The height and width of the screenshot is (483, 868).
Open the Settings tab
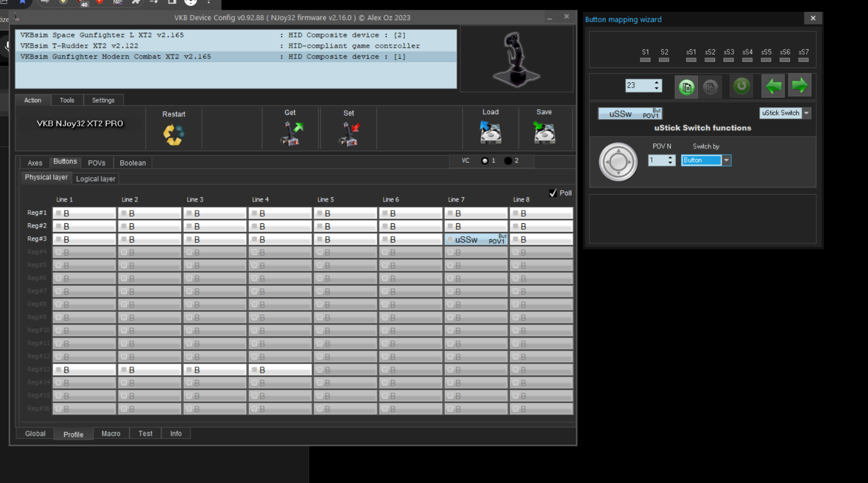103,100
